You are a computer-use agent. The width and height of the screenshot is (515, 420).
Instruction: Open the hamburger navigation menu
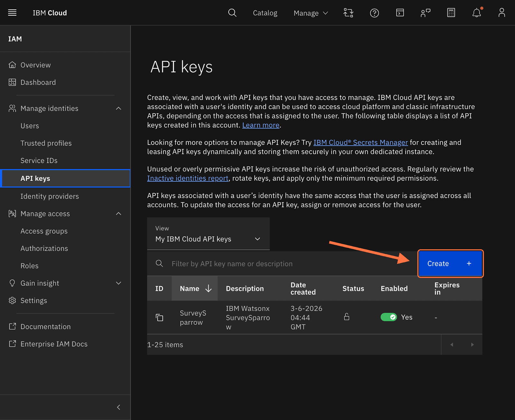click(x=12, y=13)
